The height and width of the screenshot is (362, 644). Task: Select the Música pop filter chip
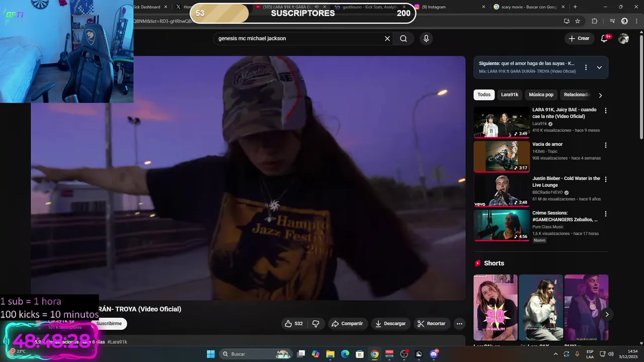point(541,95)
